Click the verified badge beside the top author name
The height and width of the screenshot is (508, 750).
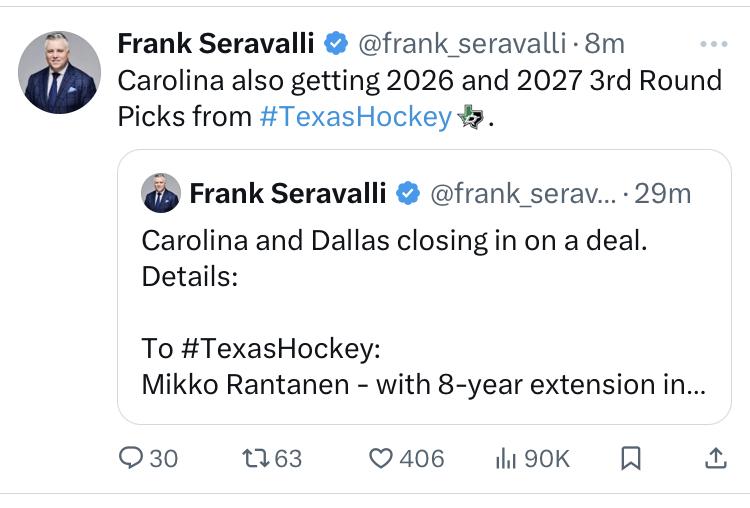334,44
